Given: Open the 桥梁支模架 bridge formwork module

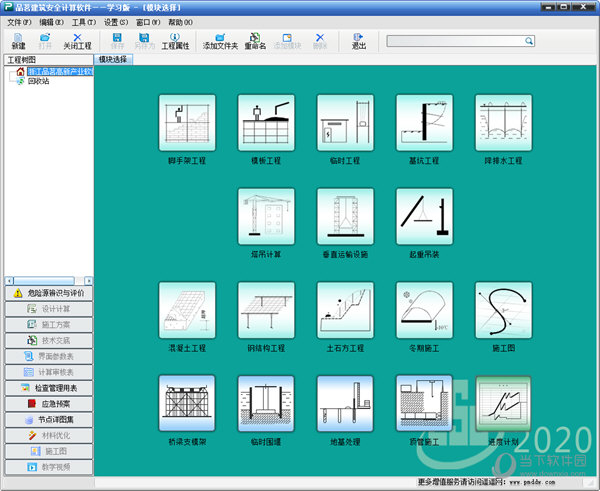Looking at the screenshot, I should (x=187, y=403).
